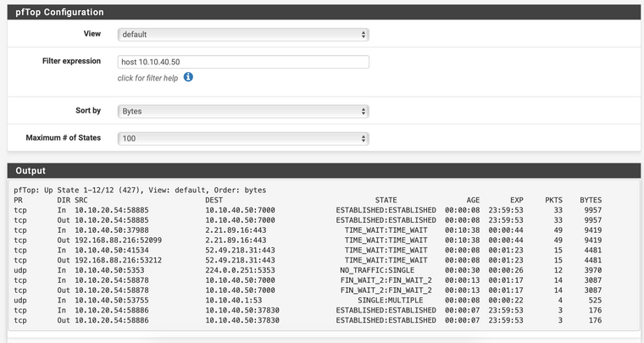Click the PR column header
644x343 pixels.
[18, 200]
